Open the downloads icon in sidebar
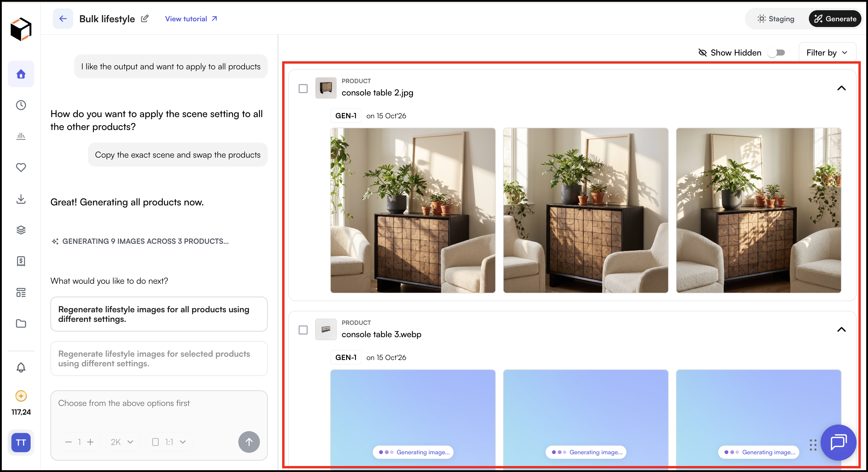This screenshot has width=868, height=472. pos(21,199)
